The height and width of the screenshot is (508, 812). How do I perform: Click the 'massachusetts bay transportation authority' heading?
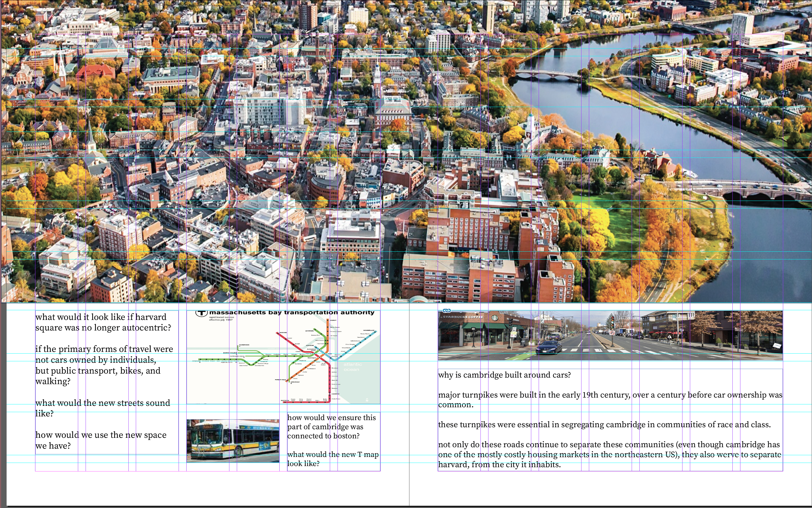pyautogui.click(x=292, y=313)
